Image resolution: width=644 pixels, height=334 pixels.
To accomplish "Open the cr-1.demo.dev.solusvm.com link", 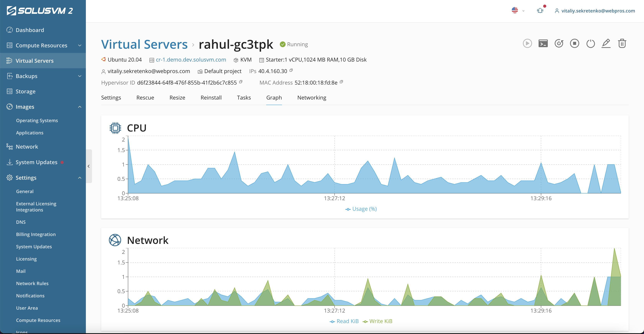I will 191,60.
